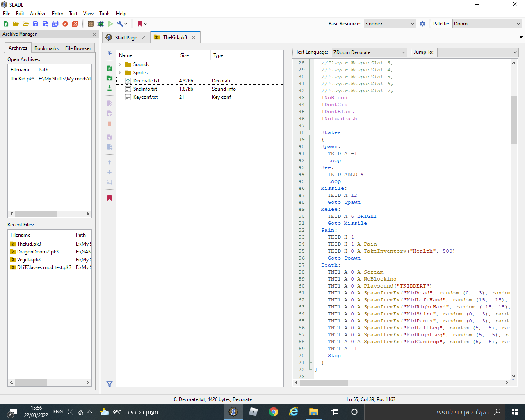Viewport: 525px width, 420px height.
Task: Open the Archive menu
Action: coord(38,14)
